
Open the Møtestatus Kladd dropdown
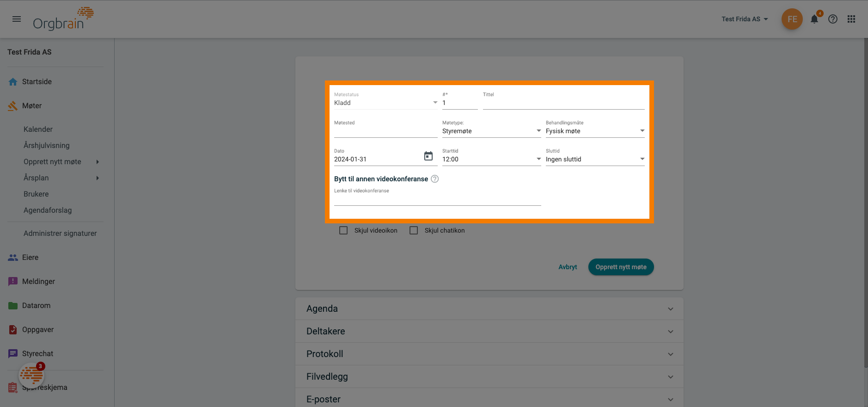coord(385,103)
